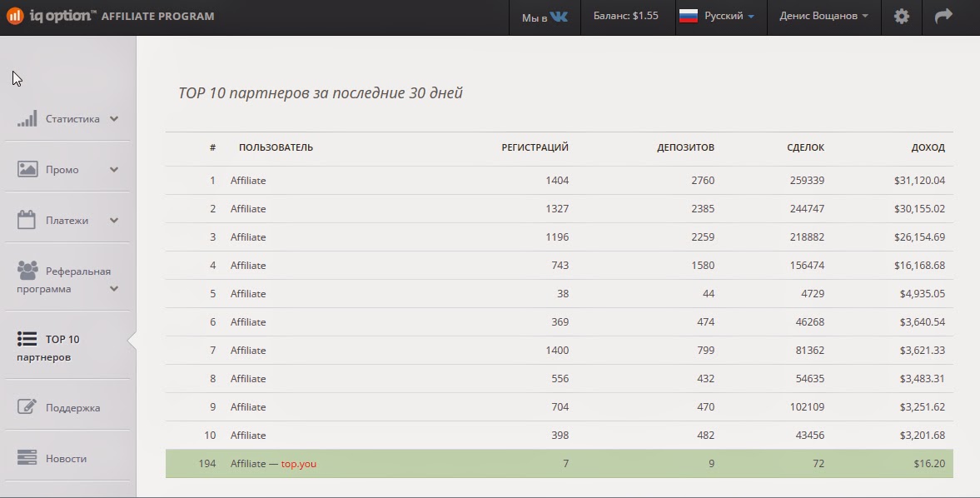This screenshot has height=498, width=980.
Task: Click the News sidebar icon
Action: (x=27, y=459)
